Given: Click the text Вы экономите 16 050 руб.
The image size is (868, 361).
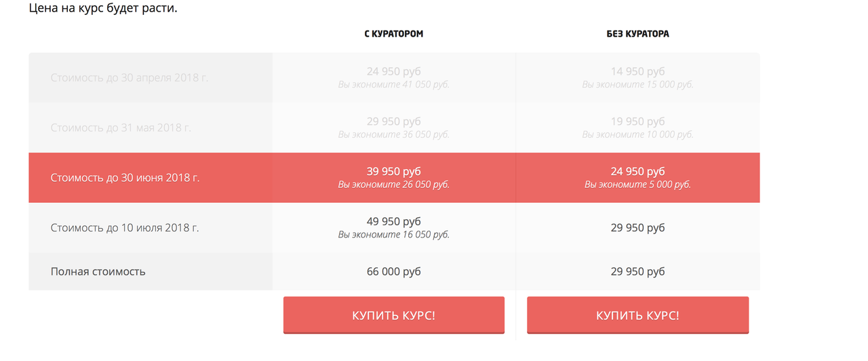Looking at the screenshot, I should pos(393,235).
